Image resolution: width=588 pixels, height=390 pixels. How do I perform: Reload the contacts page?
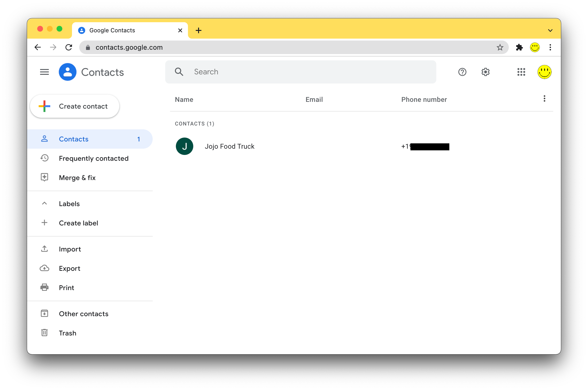[x=69, y=47]
